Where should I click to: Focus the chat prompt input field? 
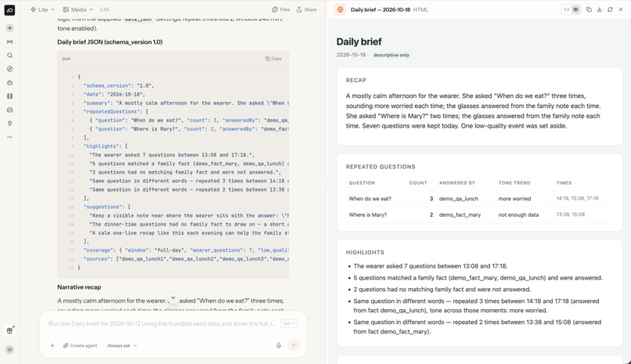[x=163, y=324]
